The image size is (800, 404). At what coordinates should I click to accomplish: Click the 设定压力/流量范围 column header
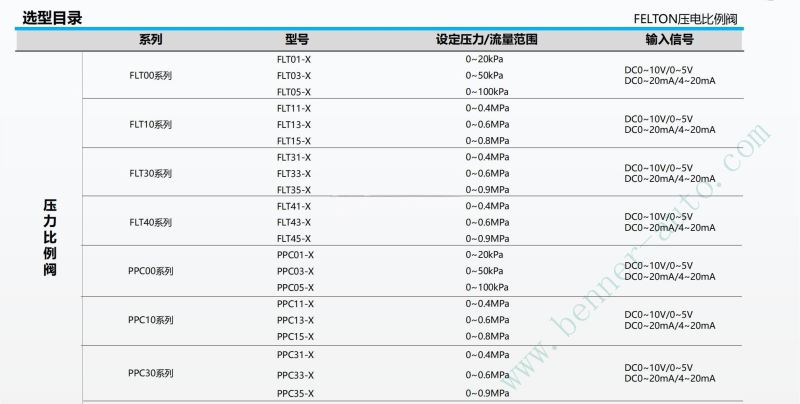487,41
